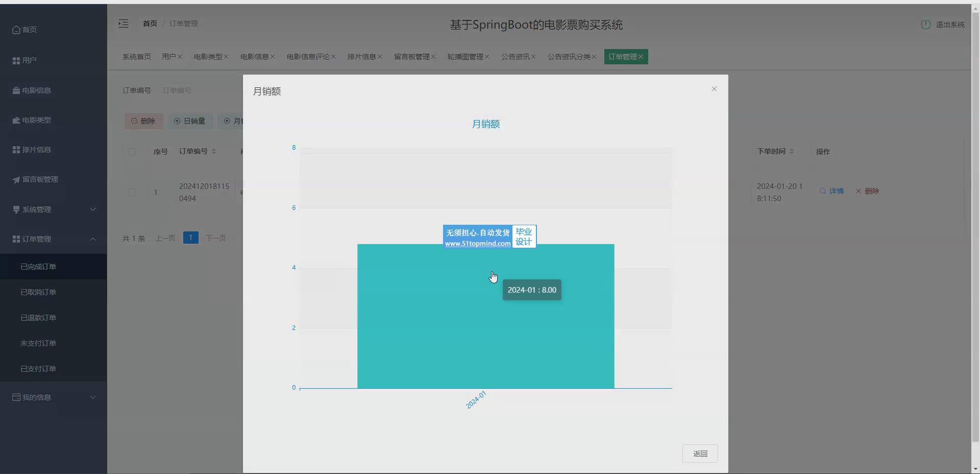Click page number 1 in pagination
Viewport: 980px width, 474px height.
coord(190,238)
